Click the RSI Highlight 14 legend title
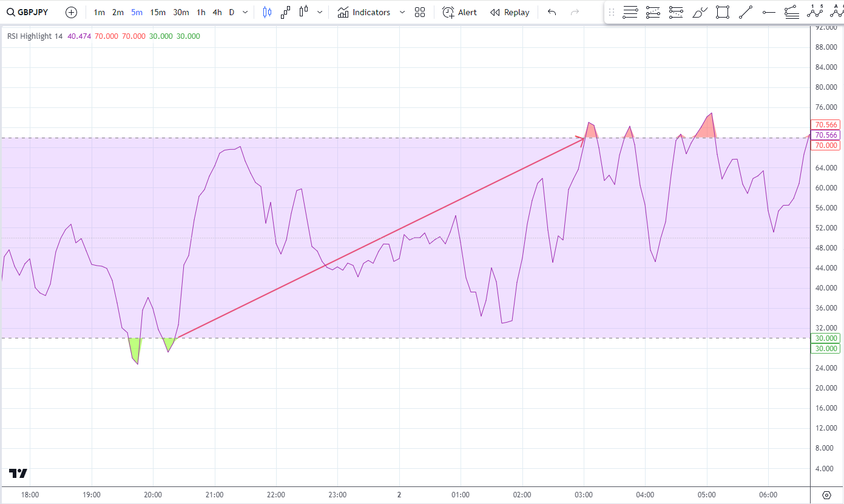The image size is (844, 504). (35, 36)
